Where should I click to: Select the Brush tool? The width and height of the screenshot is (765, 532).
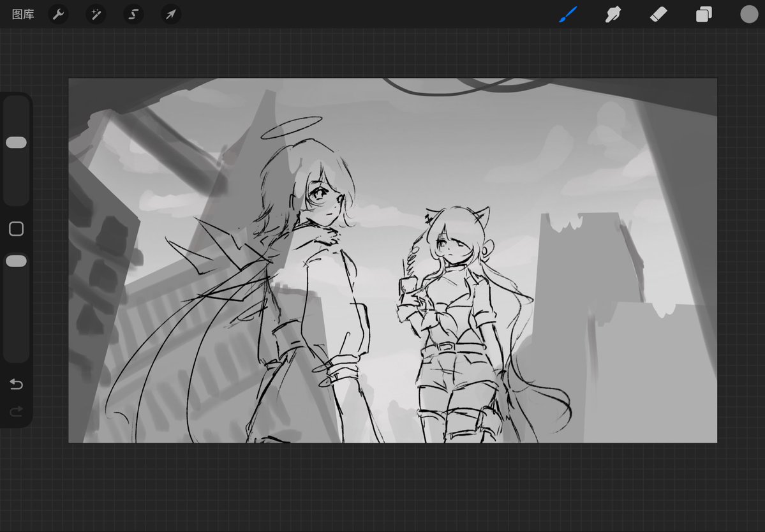coord(568,14)
